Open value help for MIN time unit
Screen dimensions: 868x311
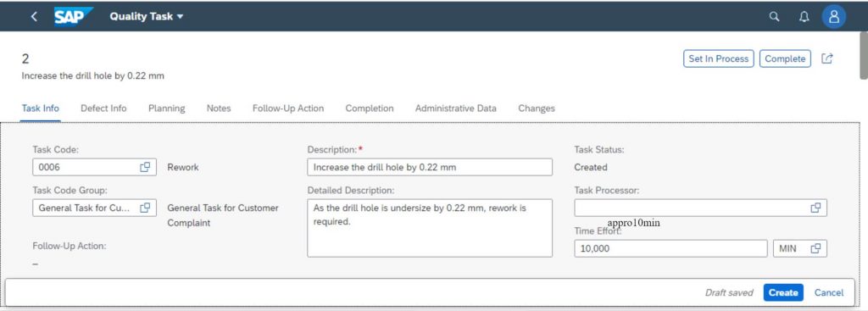pyautogui.click(x=815, y=248)
